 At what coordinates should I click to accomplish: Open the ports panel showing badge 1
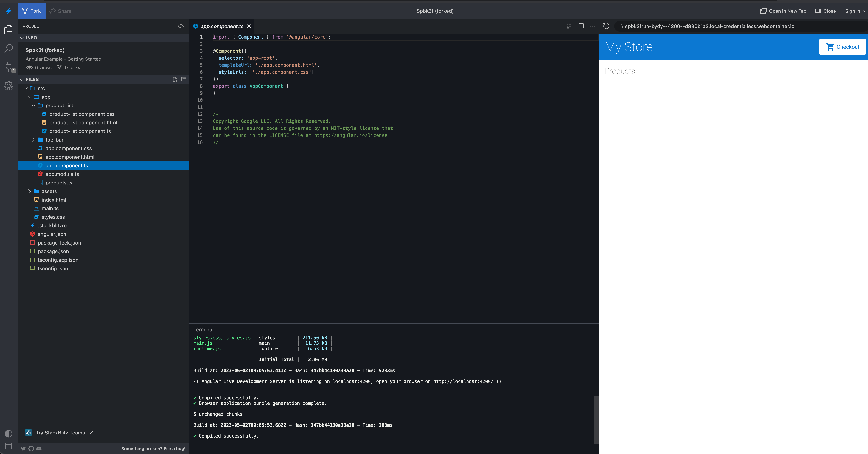click(8, 67)
